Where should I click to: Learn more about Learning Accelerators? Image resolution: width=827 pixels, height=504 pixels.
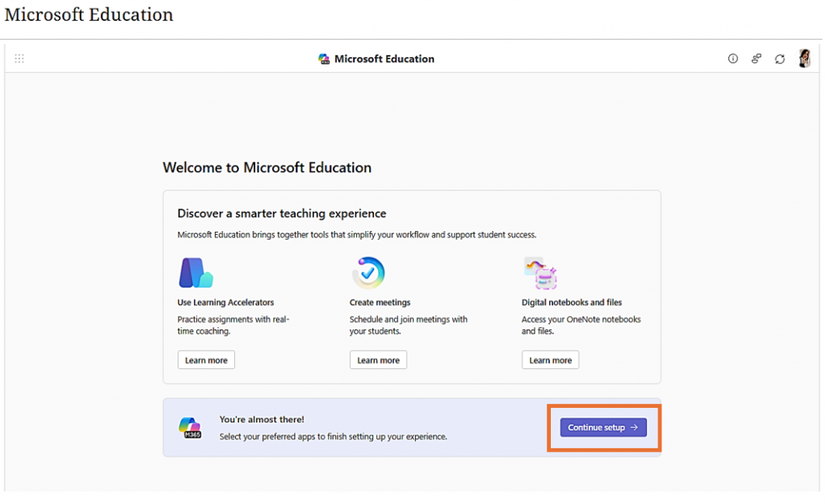pos(206,360)
